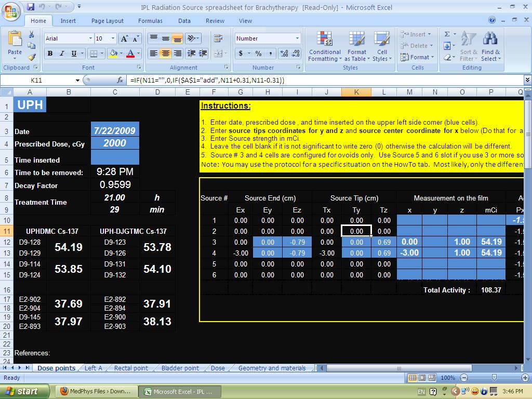Open Excel Help question mark icon
Viewport: 532px width, 399px height.
(492, 20)
